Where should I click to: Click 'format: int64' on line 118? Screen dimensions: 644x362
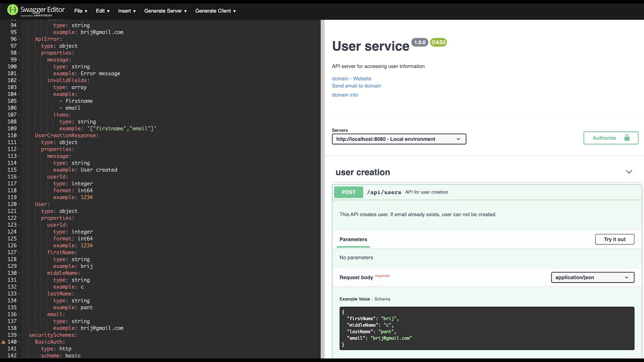point(73,191)
